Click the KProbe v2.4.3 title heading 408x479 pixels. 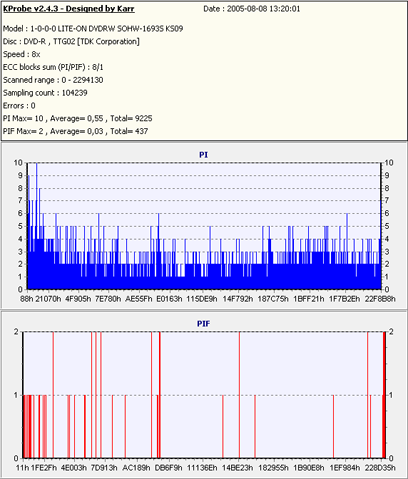click(69, 9)
